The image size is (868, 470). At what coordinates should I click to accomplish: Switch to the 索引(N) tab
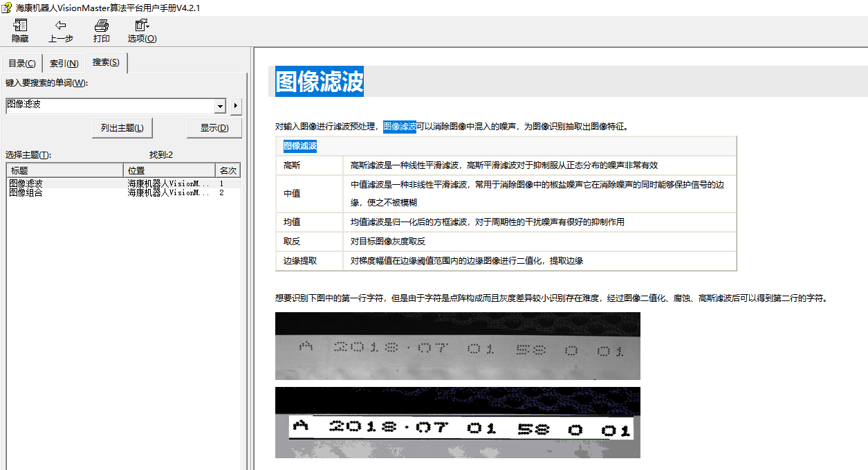click(64, 64)
